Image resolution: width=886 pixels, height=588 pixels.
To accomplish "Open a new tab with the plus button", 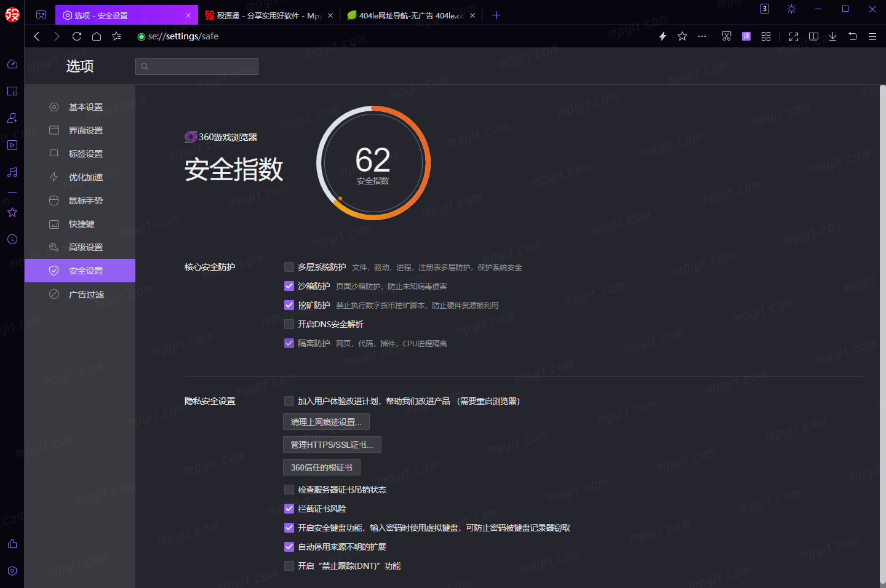I will coord(497,15).
